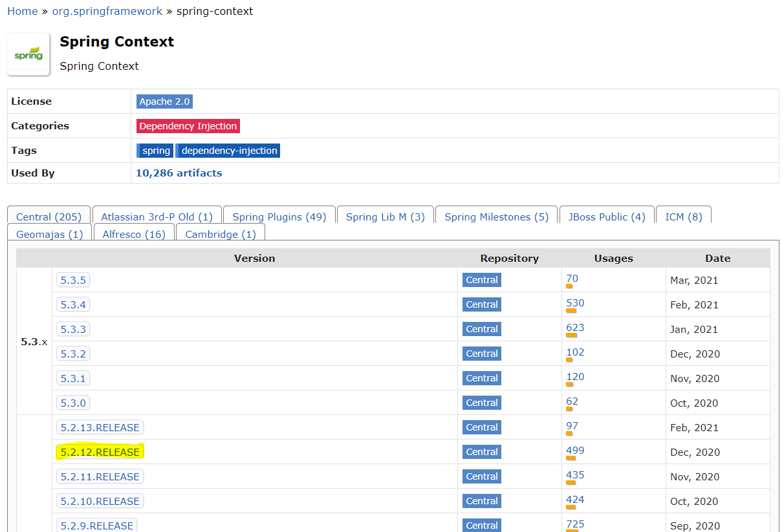Open version 5.3.0

[x=73, y=403]
